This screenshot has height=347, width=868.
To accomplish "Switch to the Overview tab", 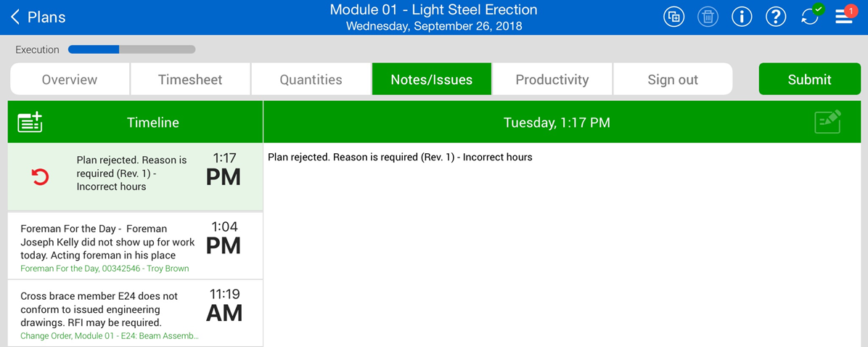I will (x=70, y=80).
